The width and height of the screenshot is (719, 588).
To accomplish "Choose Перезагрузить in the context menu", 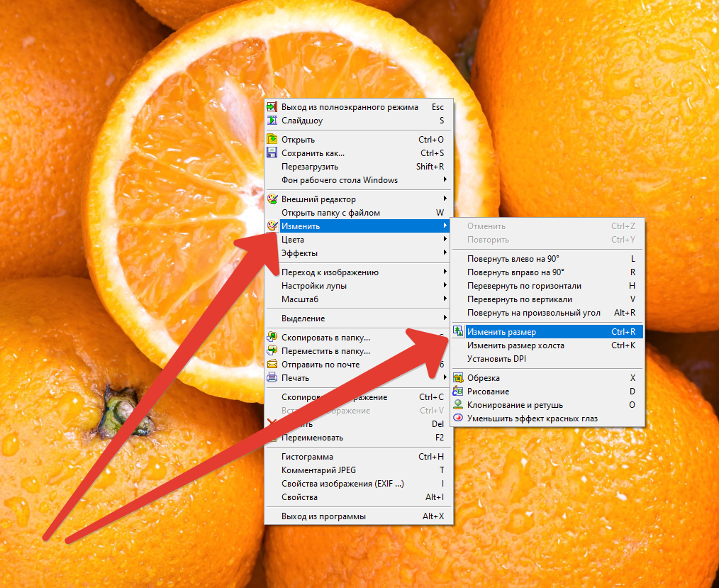I will coord(359,167).
